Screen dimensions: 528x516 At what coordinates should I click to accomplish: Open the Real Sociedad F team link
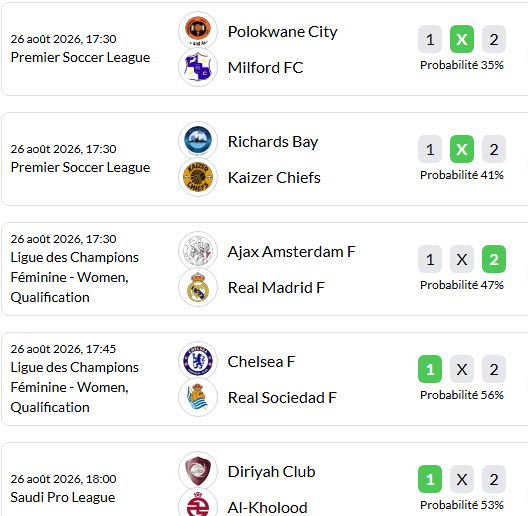[x=282, y=397]
